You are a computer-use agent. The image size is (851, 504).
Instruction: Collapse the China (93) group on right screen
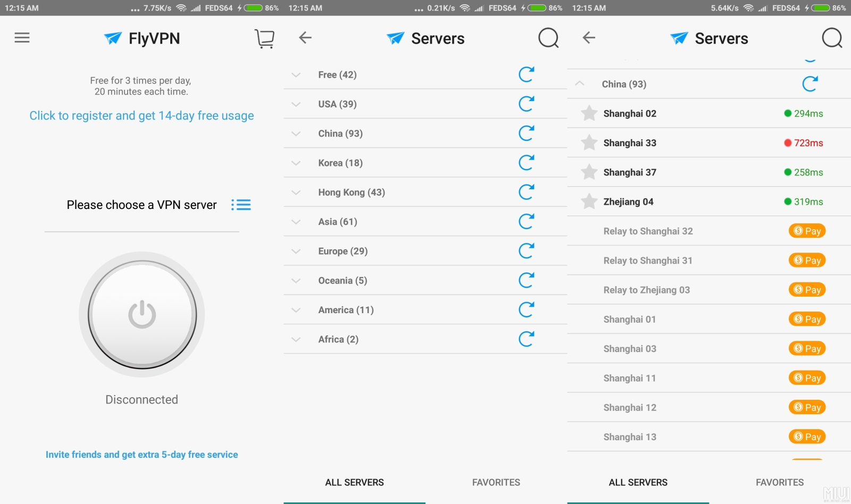pos(580,83)
